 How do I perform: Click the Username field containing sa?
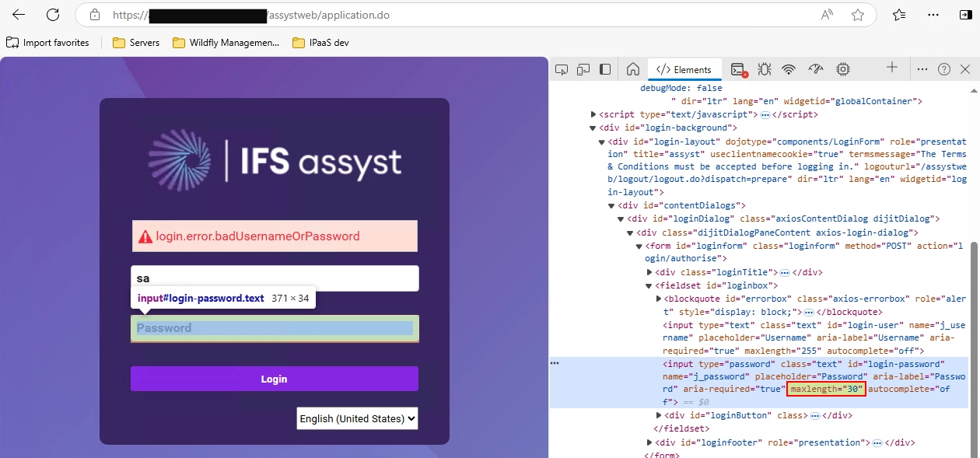275,278
